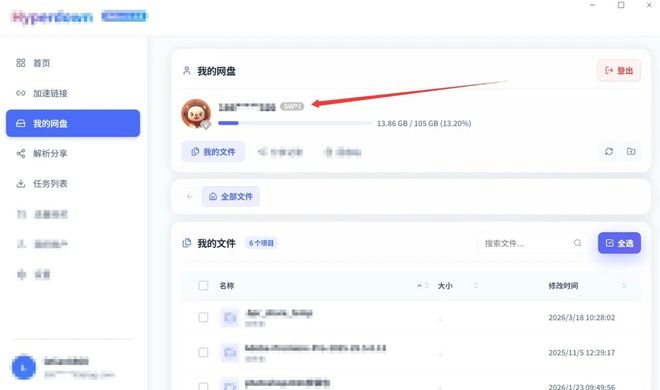
Task: Click the 修改时间 column header label
Action: [x=563, y=286]
